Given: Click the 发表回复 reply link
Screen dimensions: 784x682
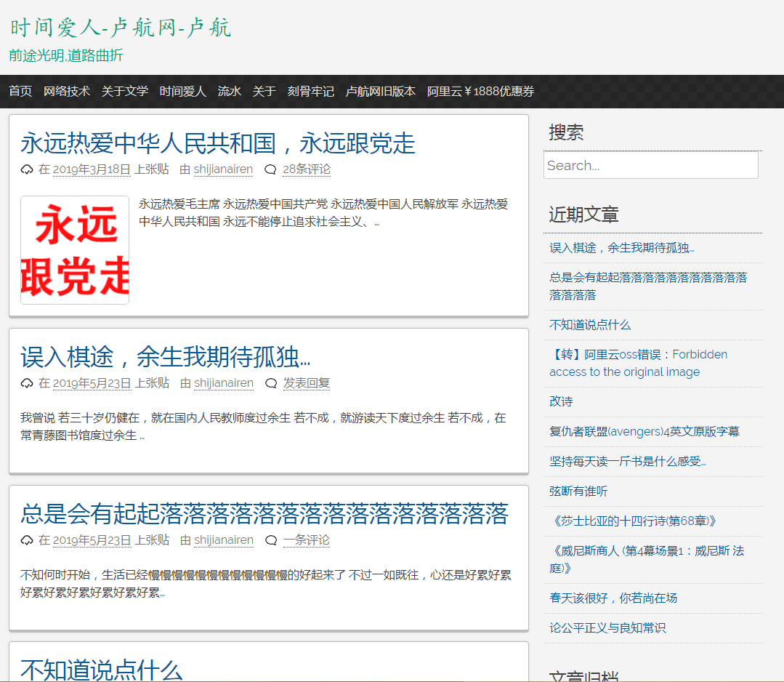Looking at the screenshot, I should (x=306, y=383).
